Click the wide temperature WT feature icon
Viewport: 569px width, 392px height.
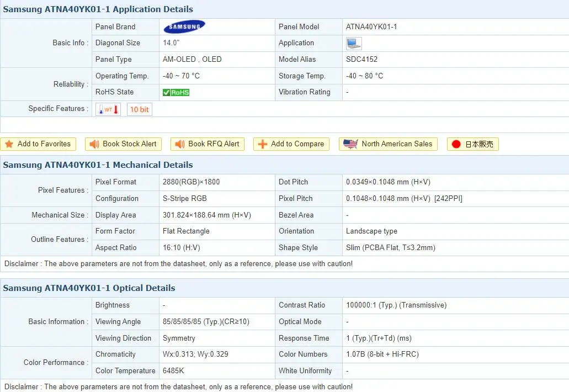click(108, 109)
